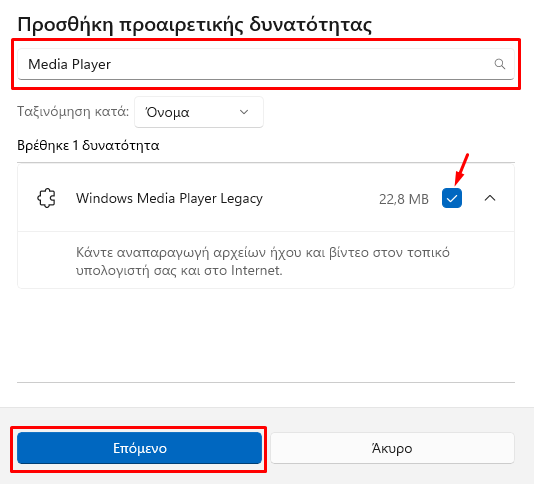
Task: Click the Επόμενο button
Action: [140, 448]
